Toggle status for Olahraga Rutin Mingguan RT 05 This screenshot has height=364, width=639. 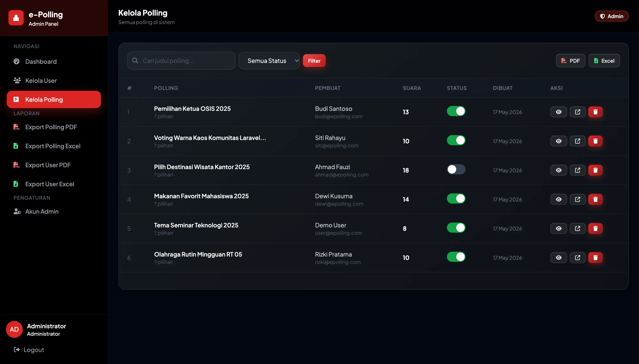click(x=456, y=257)
